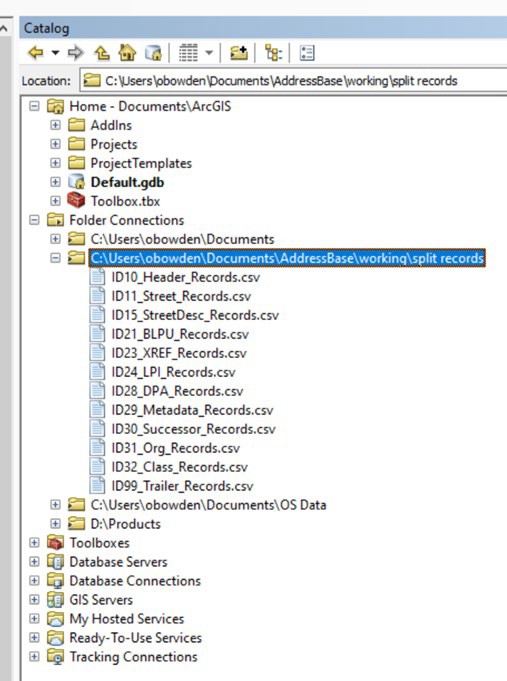
Task: Click the Back arrow in Catalog toolbar
Action: (x=36, y=53)
